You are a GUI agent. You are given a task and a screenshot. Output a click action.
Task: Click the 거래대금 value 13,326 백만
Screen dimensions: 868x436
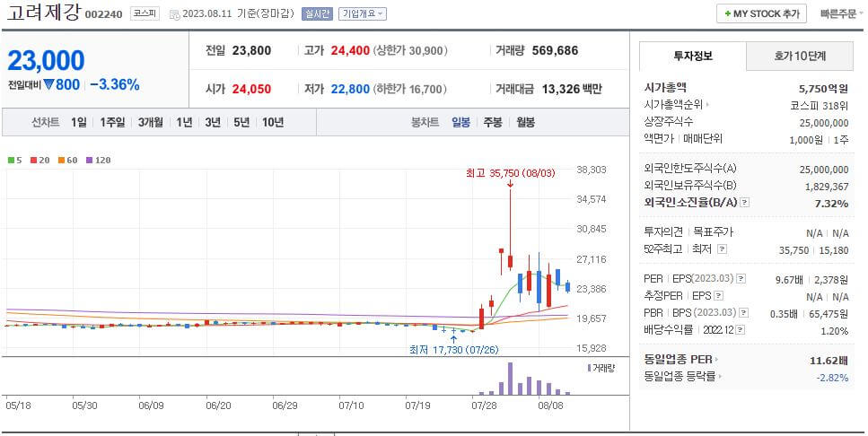pos(572,89)
